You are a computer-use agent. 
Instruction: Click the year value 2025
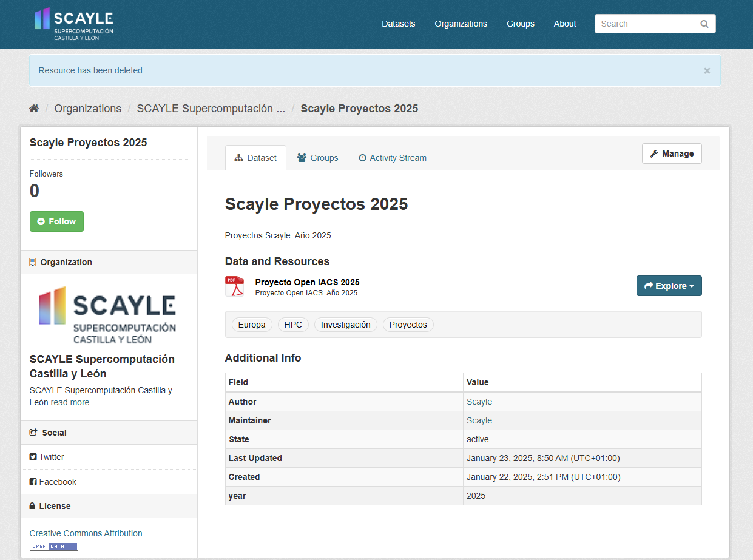476,496
